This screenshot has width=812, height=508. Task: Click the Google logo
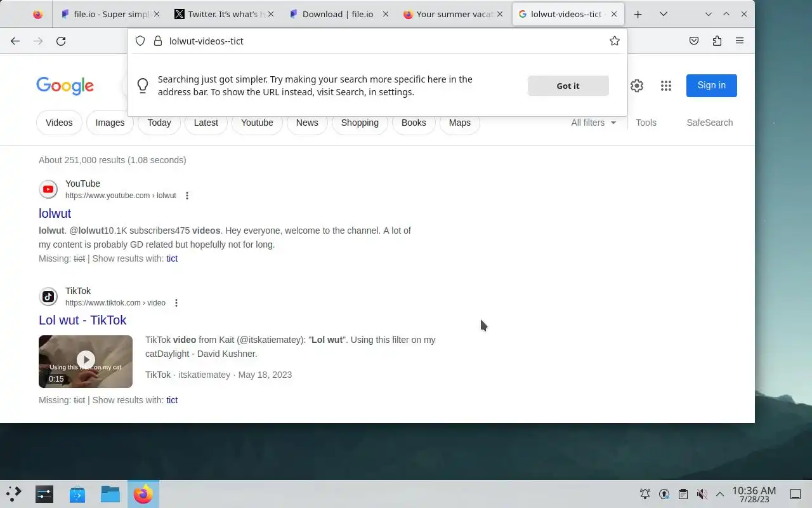click(65, 86)
